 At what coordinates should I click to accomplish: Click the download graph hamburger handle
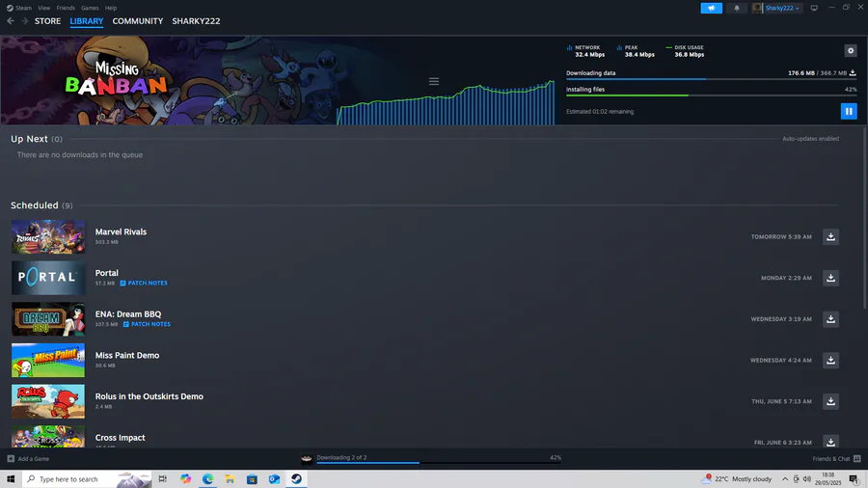[x=433, y=81]
